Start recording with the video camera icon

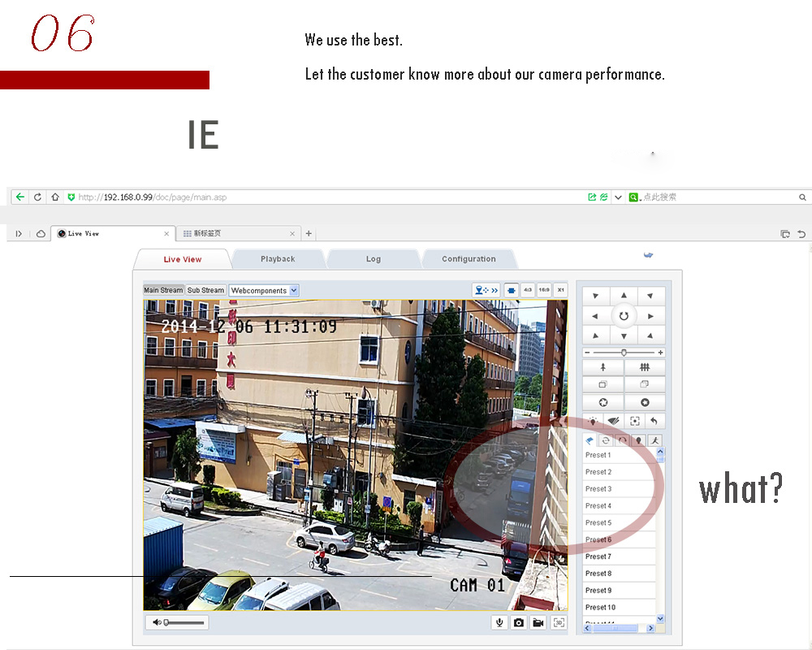[538, 622]
